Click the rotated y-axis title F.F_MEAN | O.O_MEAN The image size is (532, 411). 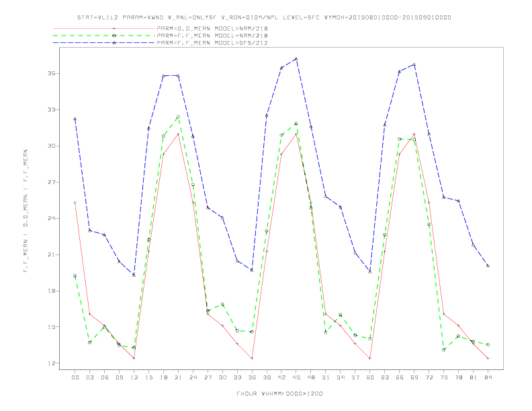click(26, 211)
